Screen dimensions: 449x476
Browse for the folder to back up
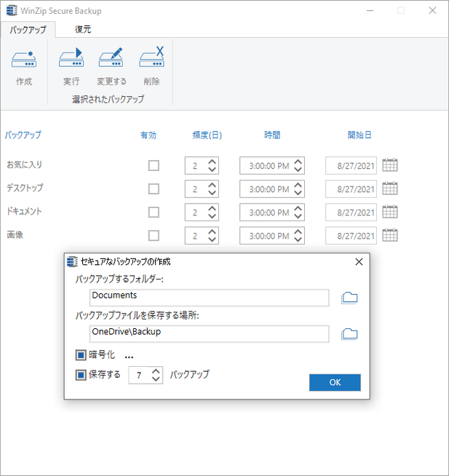pyautogui.click(x=349, y=298)
